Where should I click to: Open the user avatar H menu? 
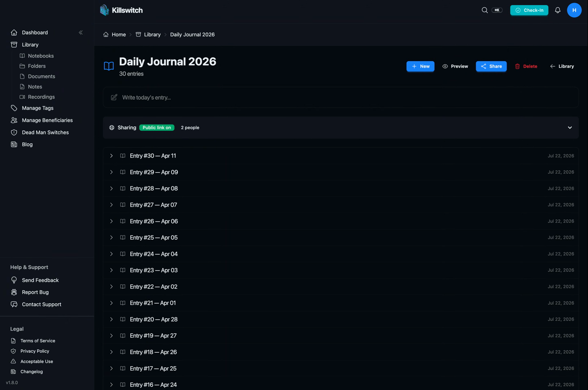pos(574,10)
